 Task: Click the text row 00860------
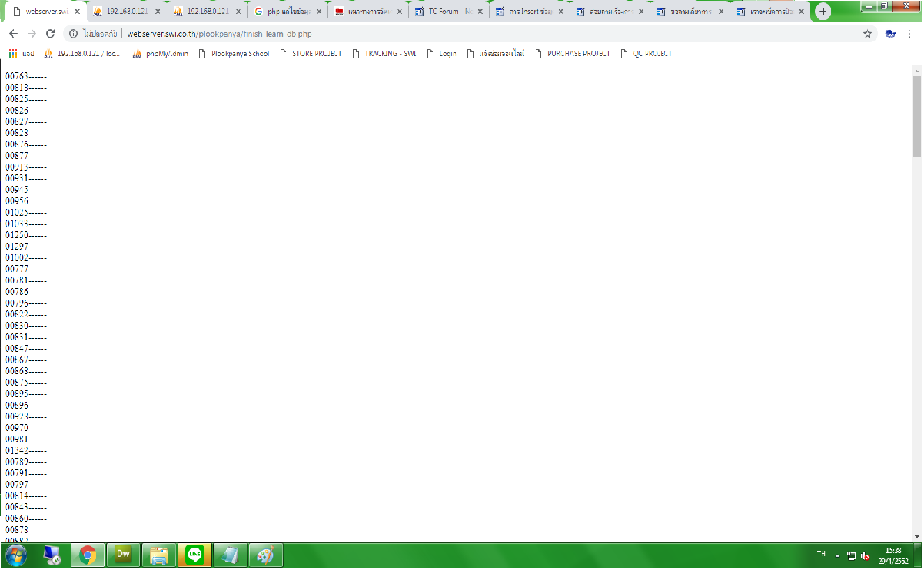pos(26,519)
